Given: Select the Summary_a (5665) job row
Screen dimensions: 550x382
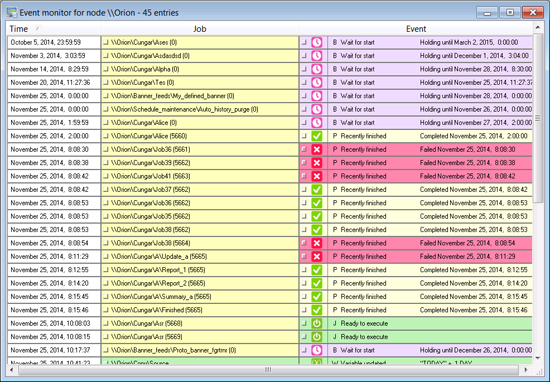Looking at the screenshot, I should tap(200, 297).
